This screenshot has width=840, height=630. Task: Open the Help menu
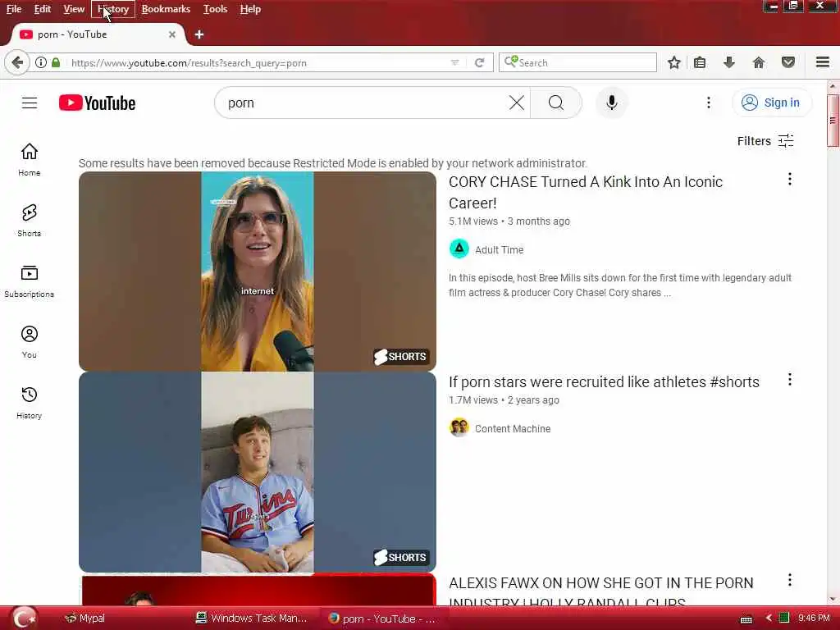click(x=250, y=9)
